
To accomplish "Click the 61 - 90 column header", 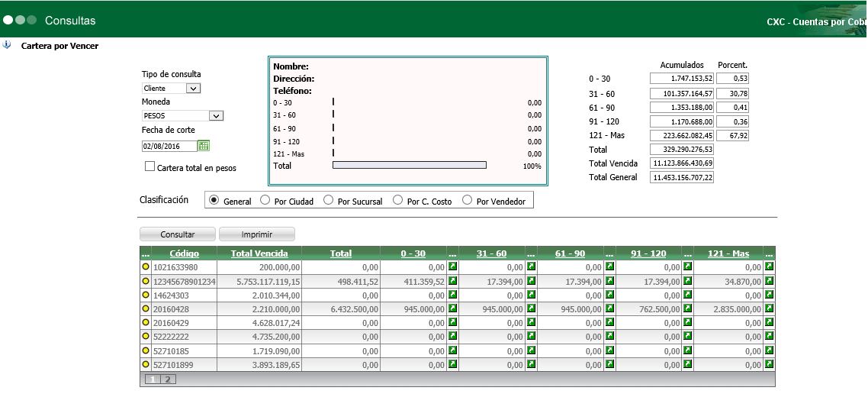I will pyautogui.click(x=571, y=253).
